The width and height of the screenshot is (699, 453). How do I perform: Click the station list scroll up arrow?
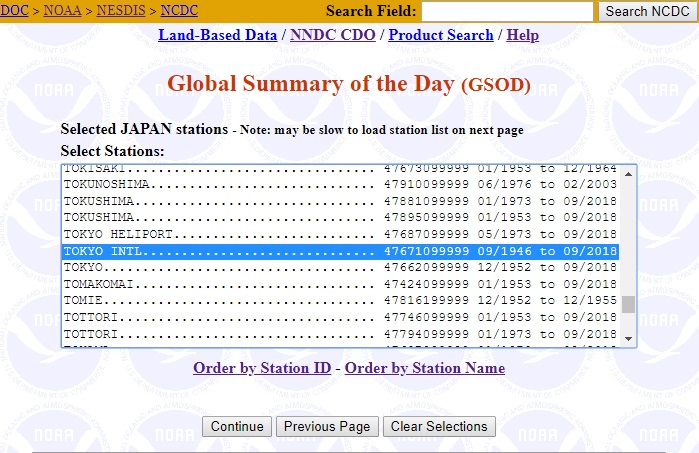click(x=628, y=174)
